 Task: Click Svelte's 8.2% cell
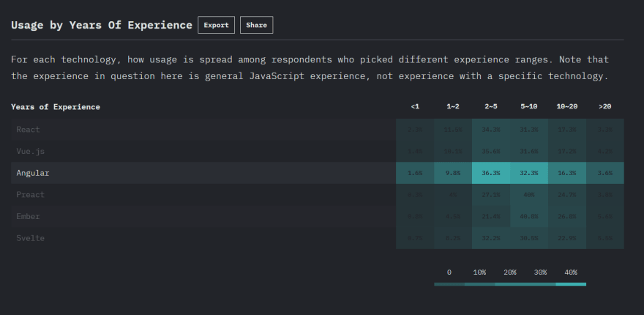(x=452, y=238)
